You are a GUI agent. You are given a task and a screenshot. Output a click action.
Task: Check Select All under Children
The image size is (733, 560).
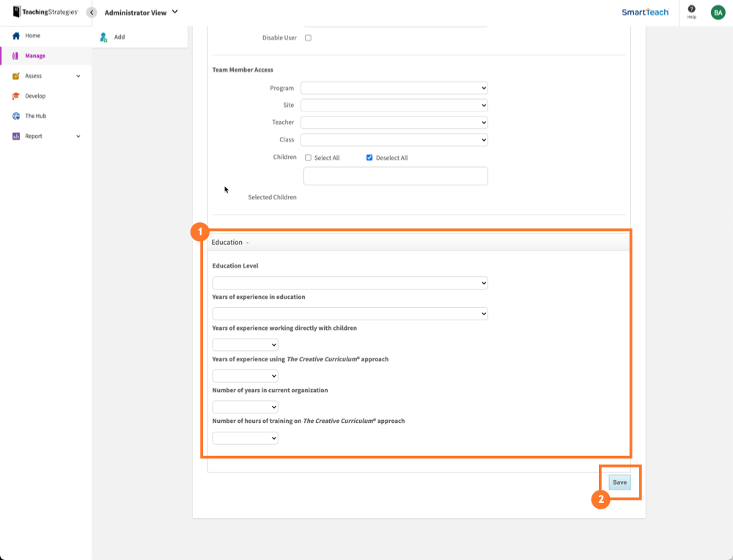click(309, 157)
